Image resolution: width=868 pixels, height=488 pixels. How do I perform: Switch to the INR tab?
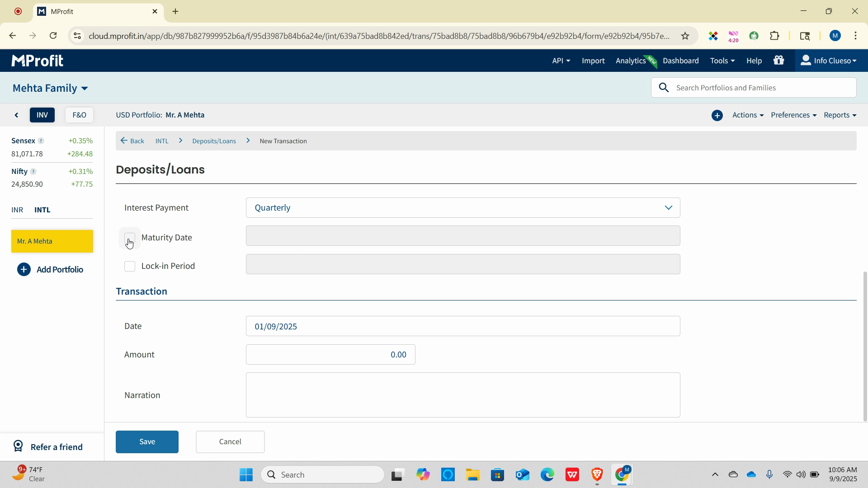(17, 210)
